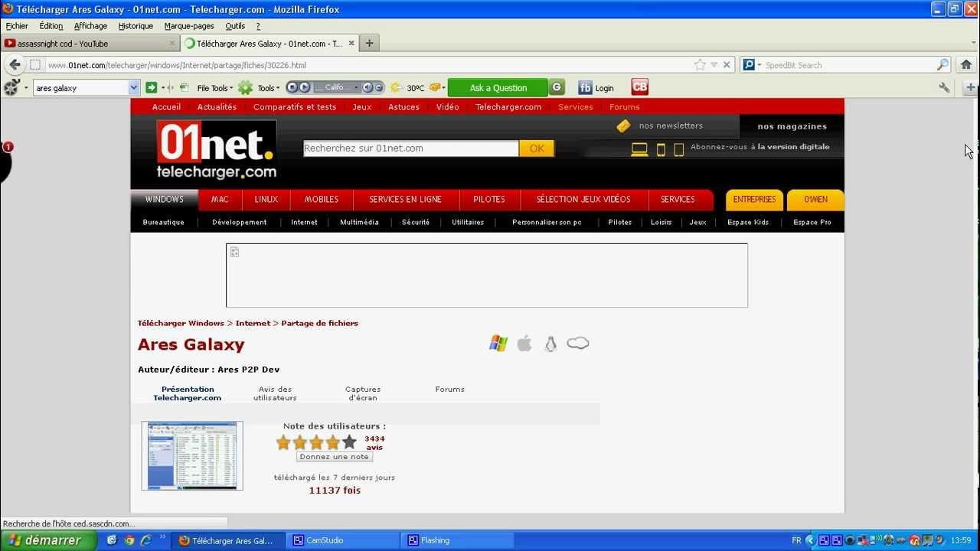
Task: Select the SERVICES EN LIGNE tab
Action: pos(406,200)
